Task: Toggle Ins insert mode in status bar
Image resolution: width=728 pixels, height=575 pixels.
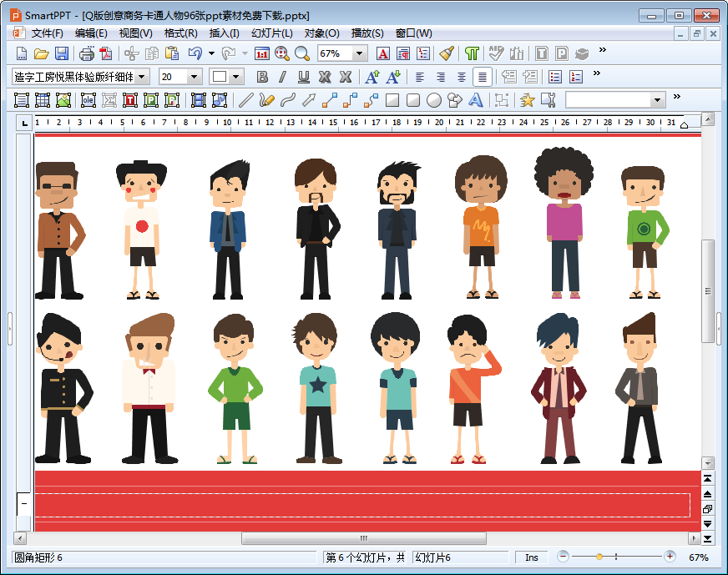Action: [x=532, y=557]
